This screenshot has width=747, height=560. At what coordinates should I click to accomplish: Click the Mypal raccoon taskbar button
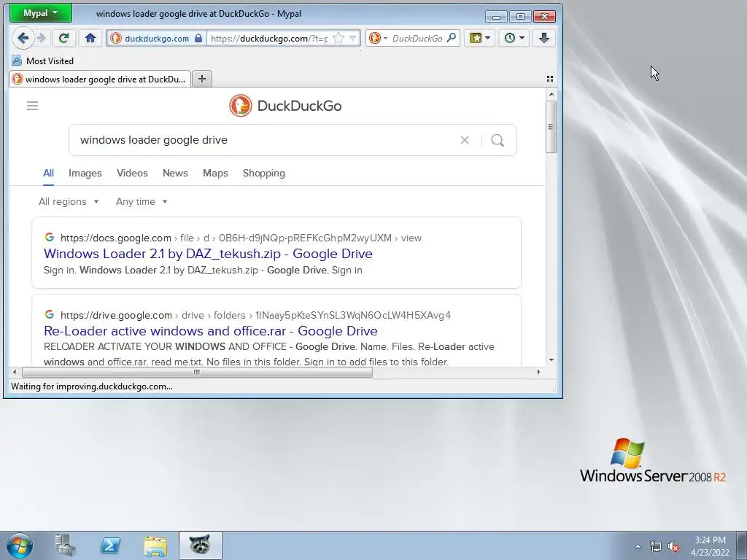[200, 545]
